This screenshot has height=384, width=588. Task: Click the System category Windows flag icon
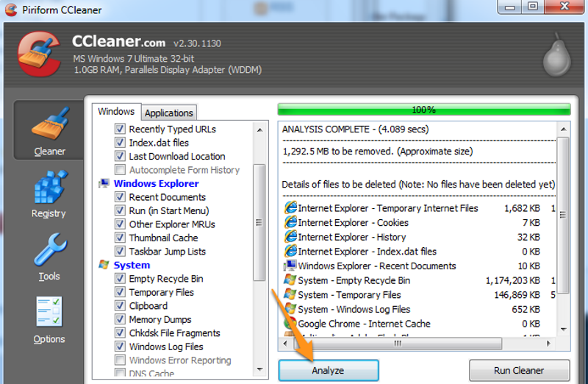pyautogui.click(x=104, y=265)
